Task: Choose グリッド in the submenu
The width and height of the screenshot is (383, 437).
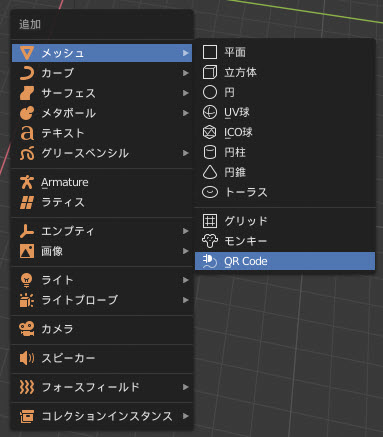Action: pos(285,221)
